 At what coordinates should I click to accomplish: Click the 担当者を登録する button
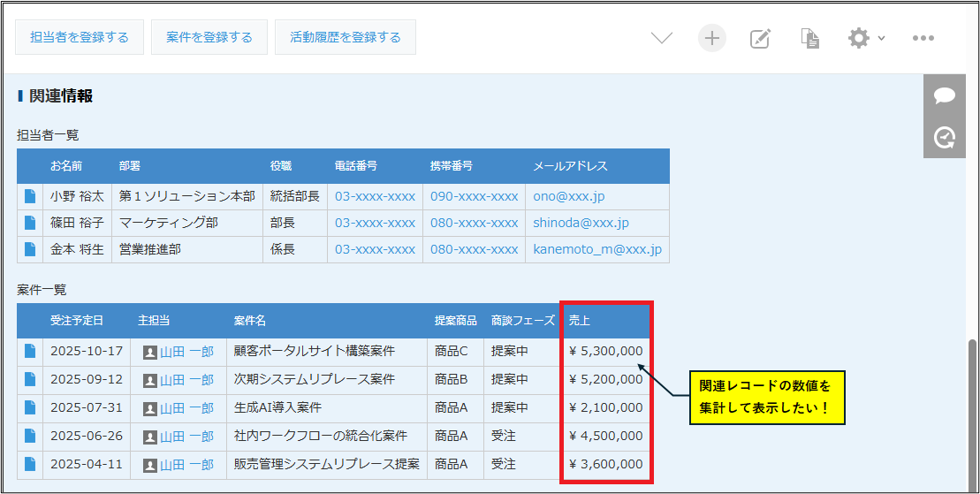click(80, 37)
